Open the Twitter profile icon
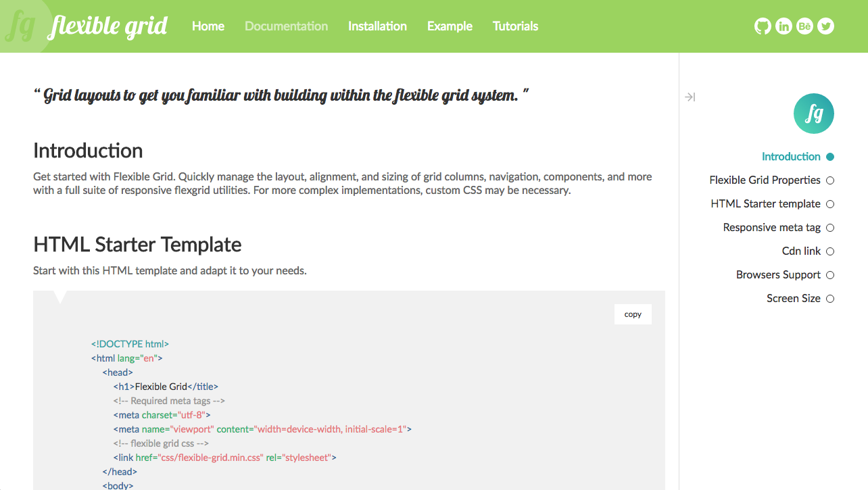Image resolution: width=868 pixels, height=490 pixels. (x=825, y=26)
